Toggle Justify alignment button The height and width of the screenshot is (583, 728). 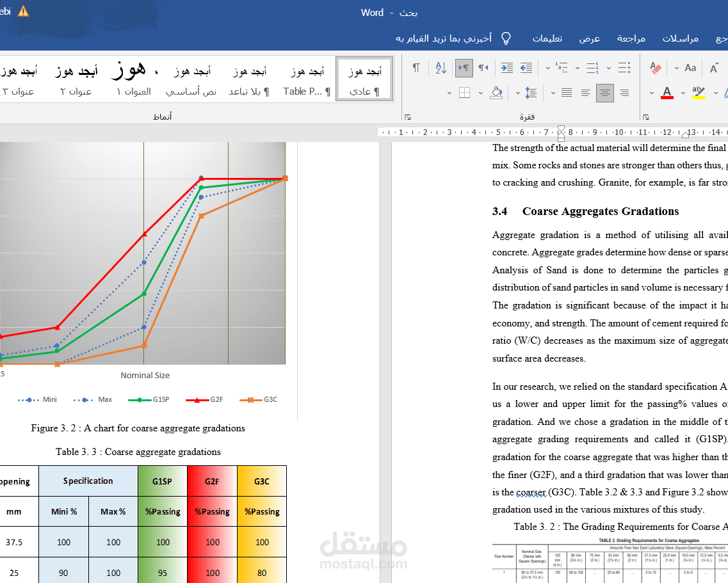click(x=567, y=93)
